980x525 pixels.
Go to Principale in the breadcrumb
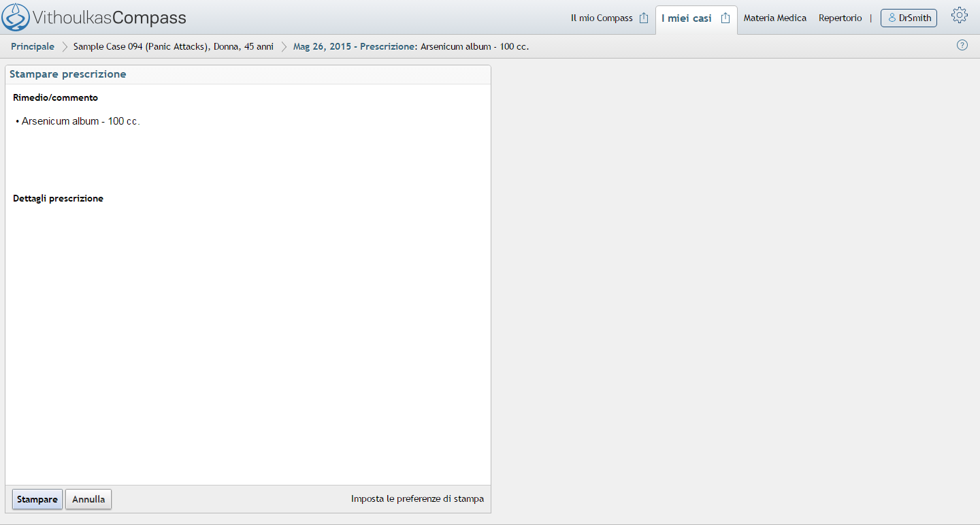point(33,47)
